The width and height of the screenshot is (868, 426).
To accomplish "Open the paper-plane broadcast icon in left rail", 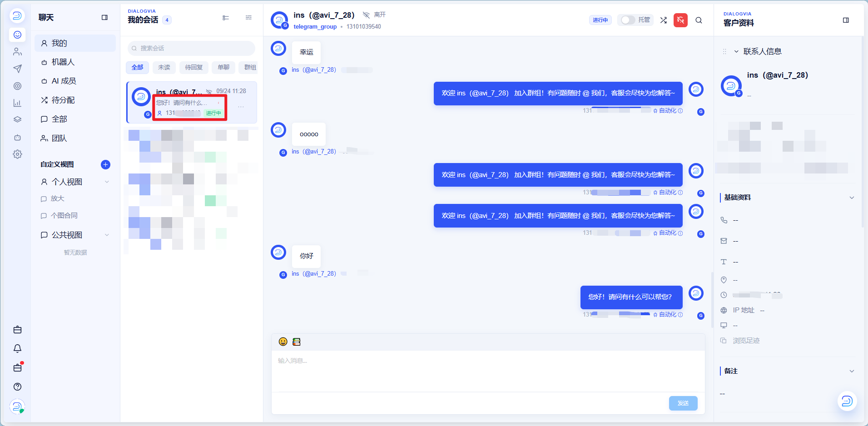I will (17, 69).
